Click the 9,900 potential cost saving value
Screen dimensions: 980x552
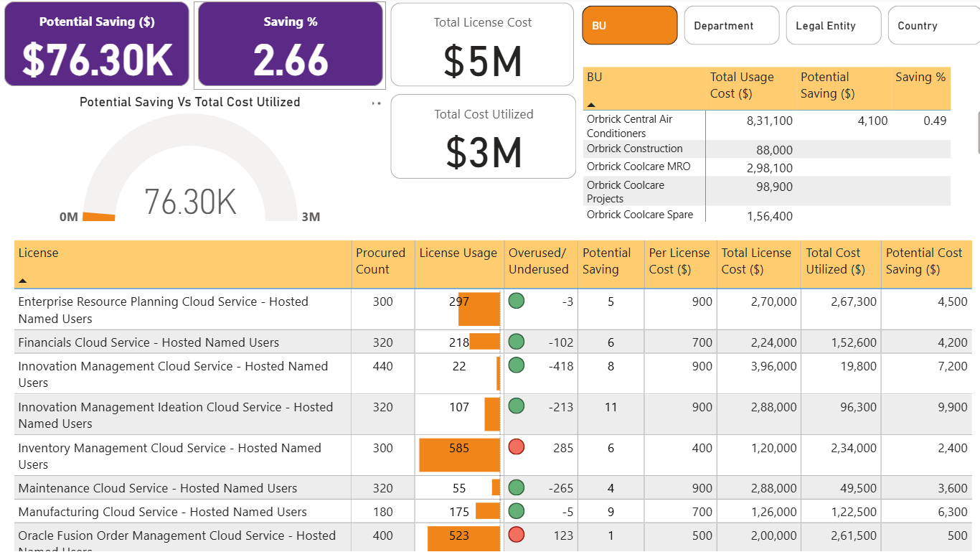pos(953,407)
